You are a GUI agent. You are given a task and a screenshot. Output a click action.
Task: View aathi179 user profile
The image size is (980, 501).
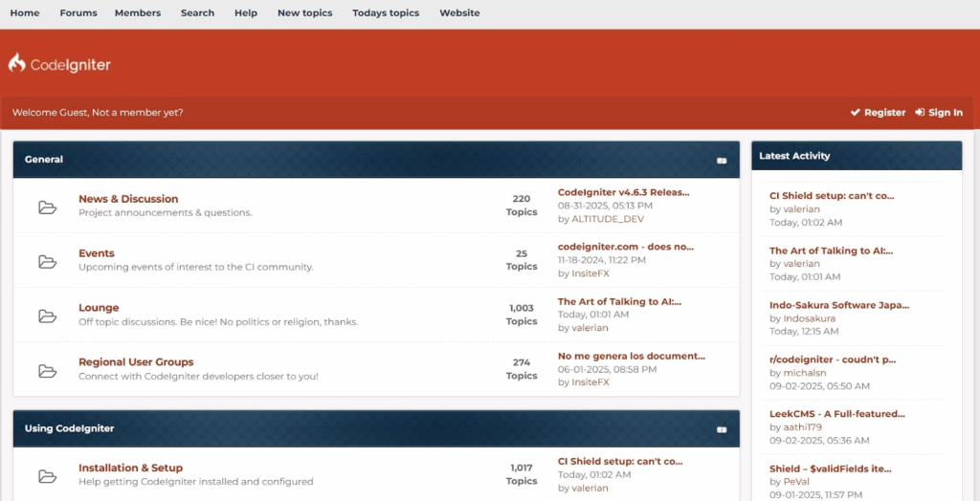coord(803,427)
